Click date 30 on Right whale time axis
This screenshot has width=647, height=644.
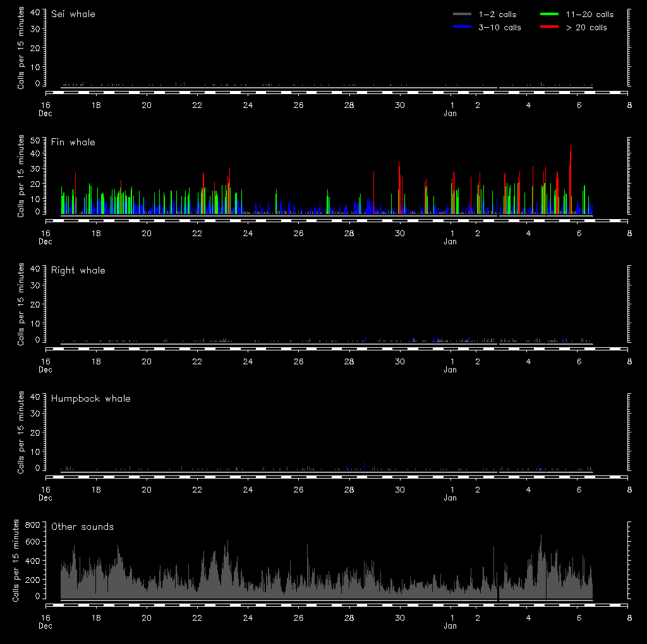click(x=399, y=361)
